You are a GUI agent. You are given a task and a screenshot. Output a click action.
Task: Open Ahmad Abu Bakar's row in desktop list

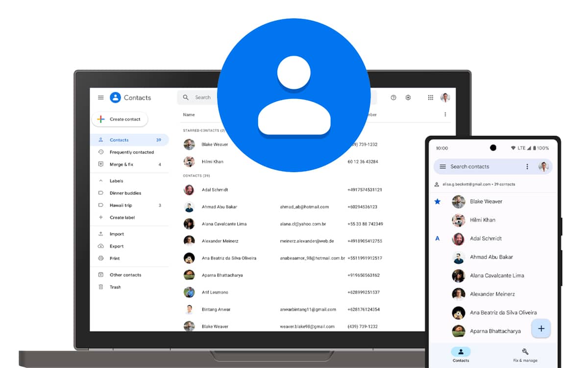point(220,207)
